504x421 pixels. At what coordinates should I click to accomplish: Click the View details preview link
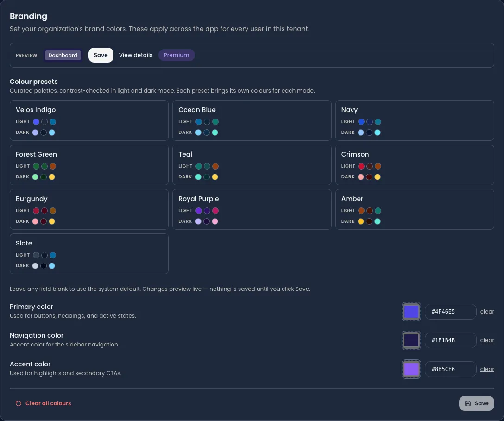[x=136, y=55]
